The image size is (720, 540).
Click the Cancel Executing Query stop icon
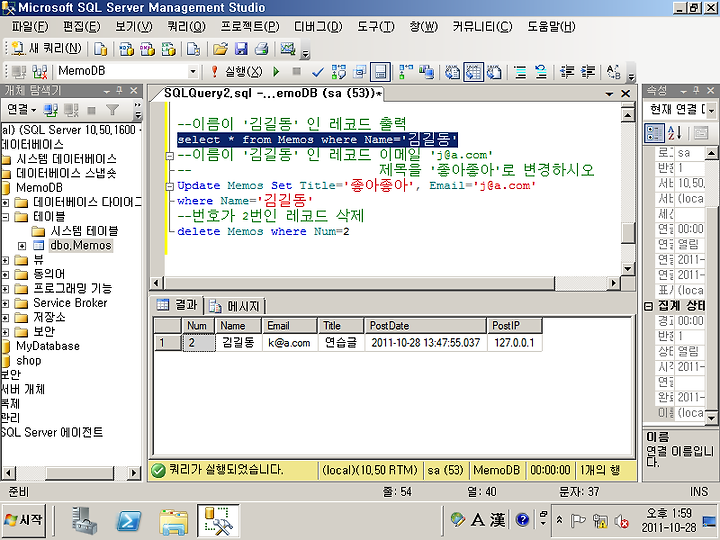(x=297, y=71)
